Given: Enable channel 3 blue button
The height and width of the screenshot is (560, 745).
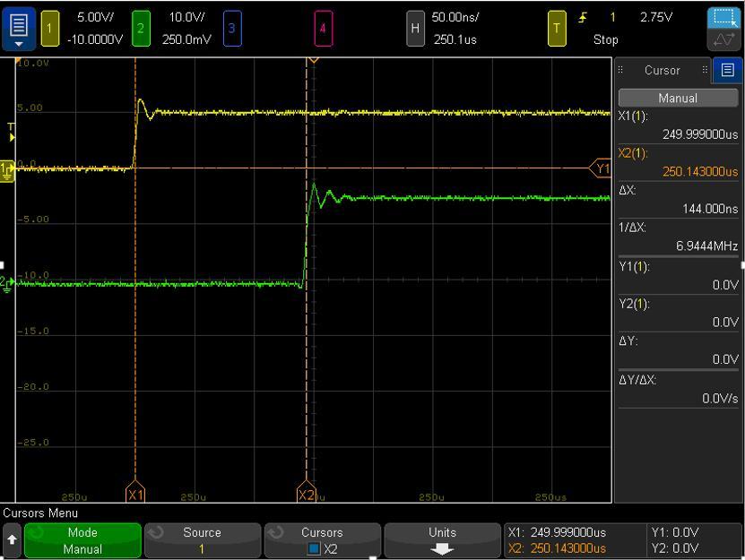Looking at the screenshot, I should point(232,29).
